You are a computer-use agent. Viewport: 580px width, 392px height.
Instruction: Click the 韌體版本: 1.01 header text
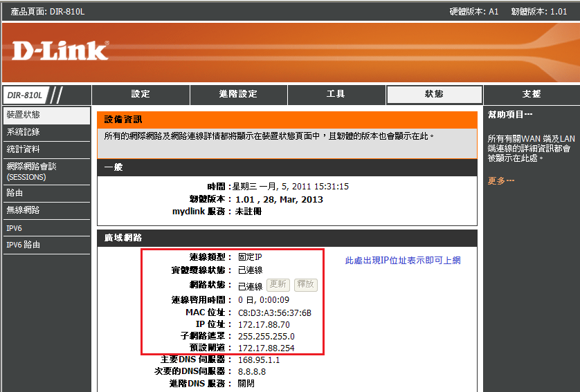point(539,12)
